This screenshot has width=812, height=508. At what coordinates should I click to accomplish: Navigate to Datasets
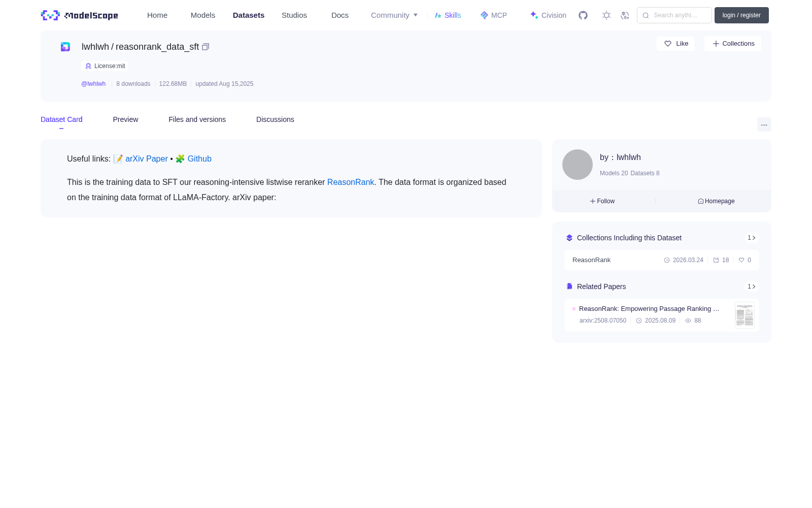pos(249,15)
